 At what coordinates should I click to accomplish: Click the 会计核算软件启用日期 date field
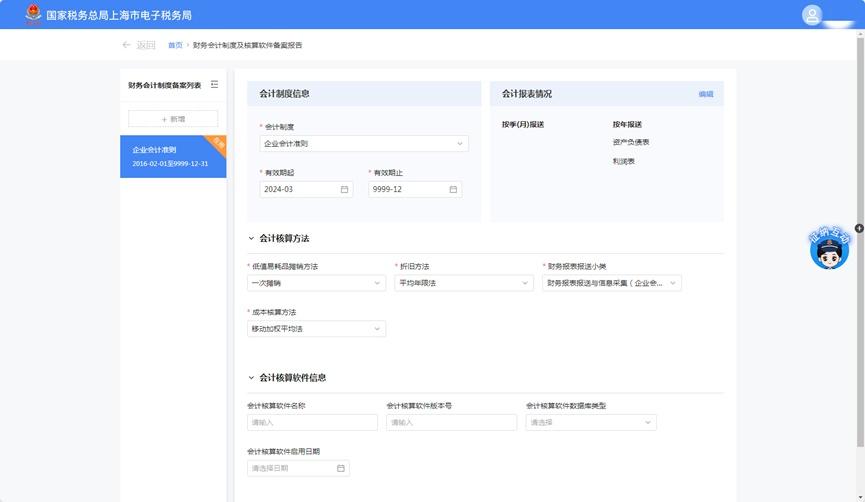[298, 468]
